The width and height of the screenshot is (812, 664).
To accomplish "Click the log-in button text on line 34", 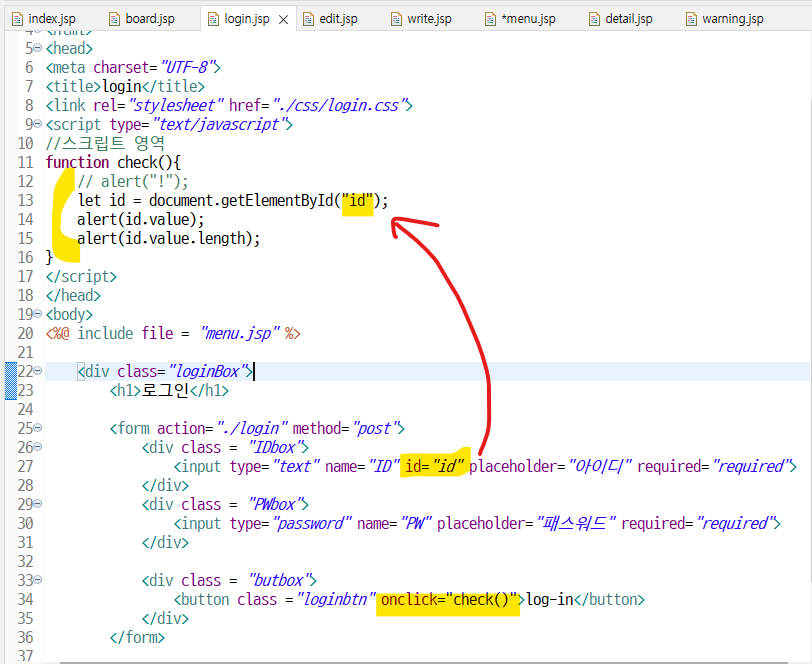I will point(550,600).
